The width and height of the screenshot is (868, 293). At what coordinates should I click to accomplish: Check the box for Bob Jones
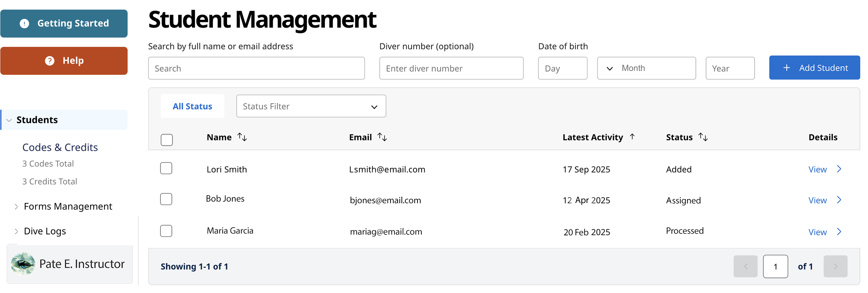click(166, 199)
